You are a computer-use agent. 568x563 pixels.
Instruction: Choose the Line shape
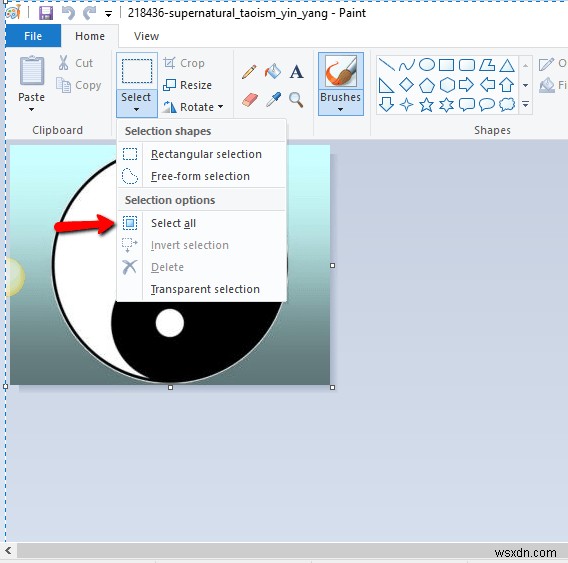point(387,65)
